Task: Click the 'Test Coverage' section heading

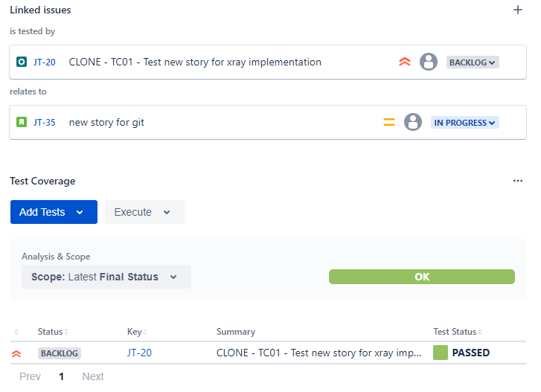Action: (x=42, y=181)
